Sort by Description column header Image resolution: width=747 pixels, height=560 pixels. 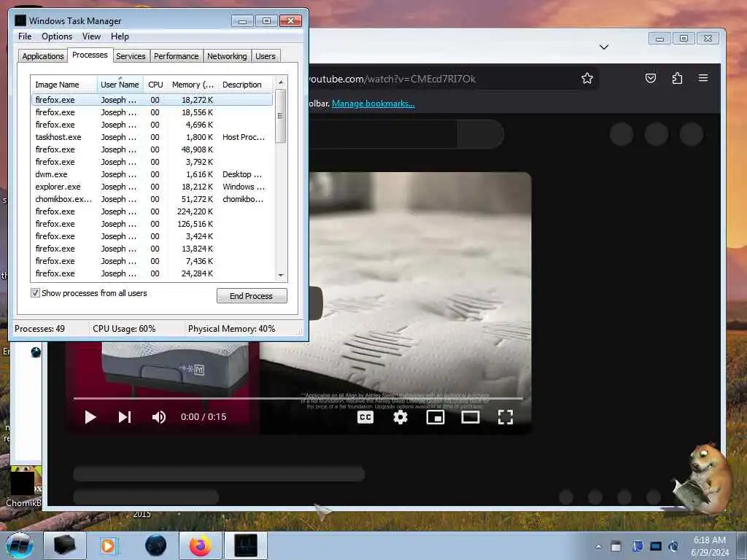point(245,85)
